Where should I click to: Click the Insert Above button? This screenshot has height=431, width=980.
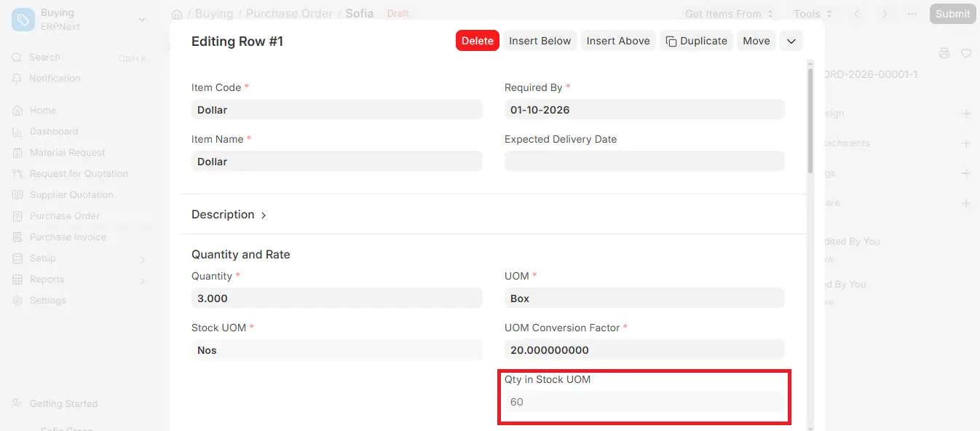[x=618, y=41]
